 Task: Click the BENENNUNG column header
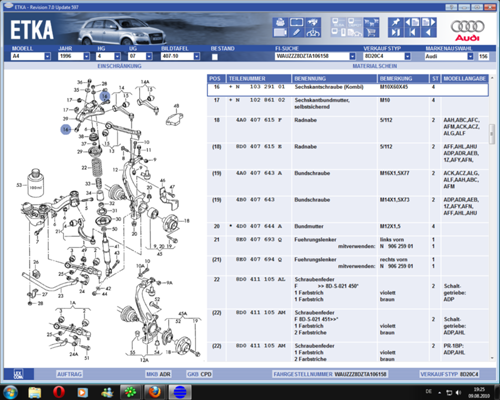point(334,78)
